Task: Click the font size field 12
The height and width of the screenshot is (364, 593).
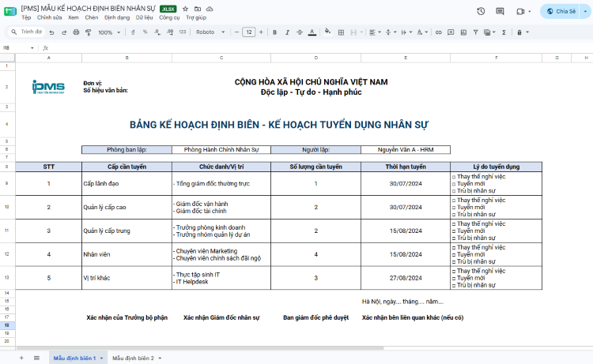Action: click(x=249, y=32)
